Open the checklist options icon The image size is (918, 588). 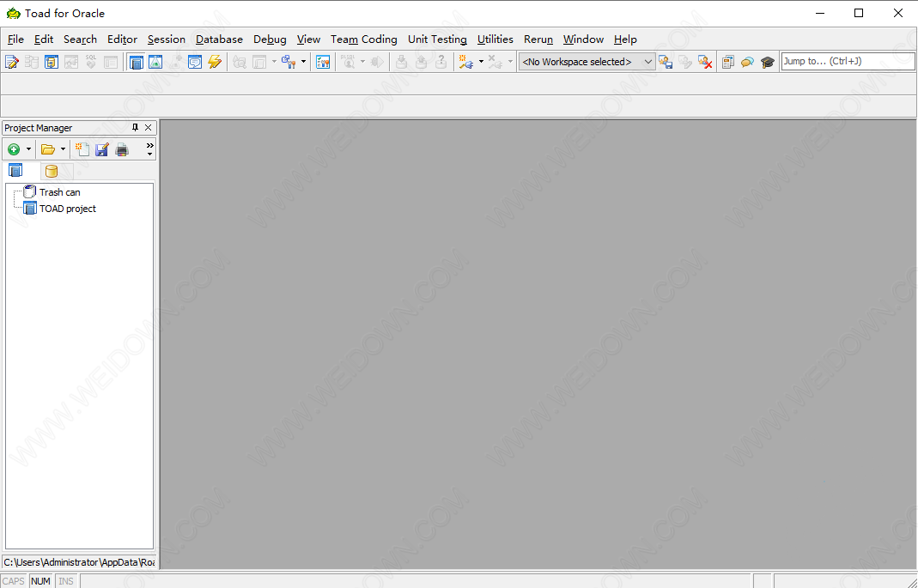[x=323, y=62]
